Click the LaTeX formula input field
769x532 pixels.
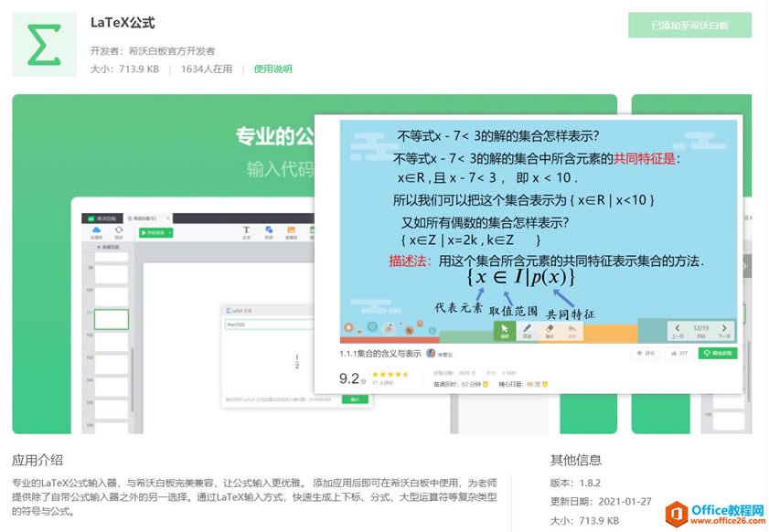(269, 325)
